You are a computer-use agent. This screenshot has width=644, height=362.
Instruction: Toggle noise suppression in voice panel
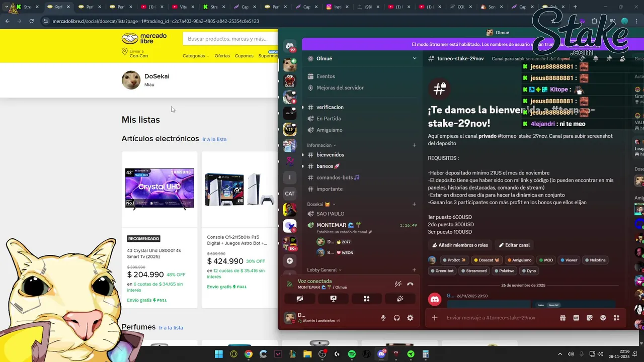398,284
